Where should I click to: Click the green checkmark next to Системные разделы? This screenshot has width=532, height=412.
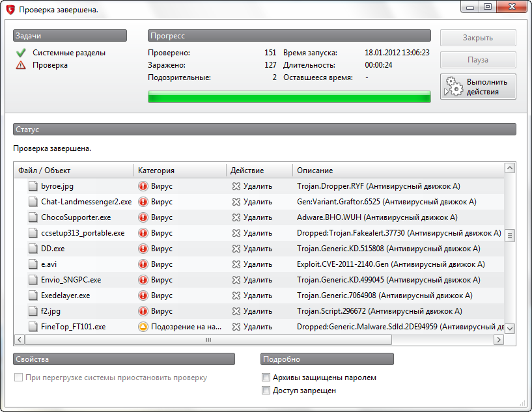pos(21,53)
